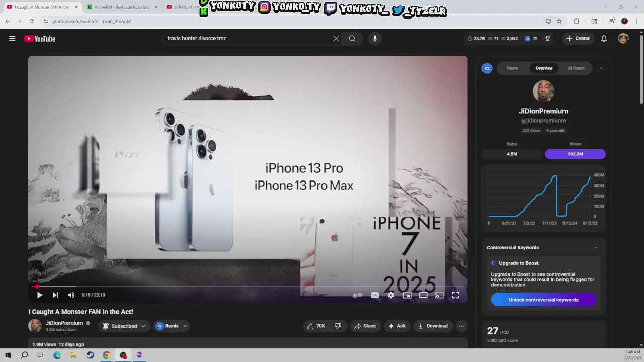This screenshot has height=362, width=644.
Task: Play the video
Action: 40,295
